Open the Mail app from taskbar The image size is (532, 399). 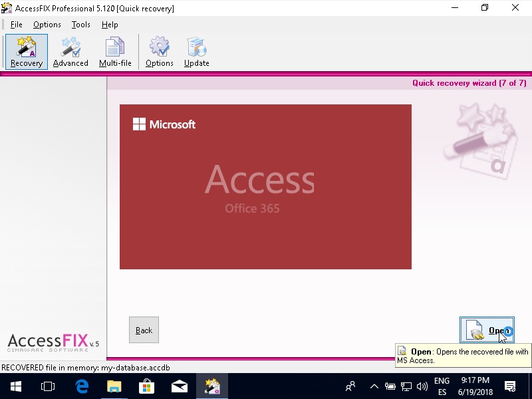click(x=180, y=386)
